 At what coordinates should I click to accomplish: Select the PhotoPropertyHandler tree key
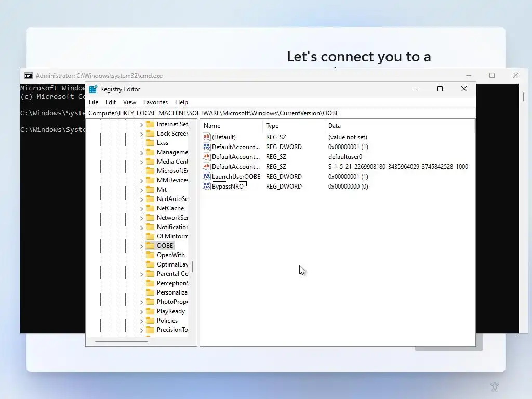click(x=171, y=302)
